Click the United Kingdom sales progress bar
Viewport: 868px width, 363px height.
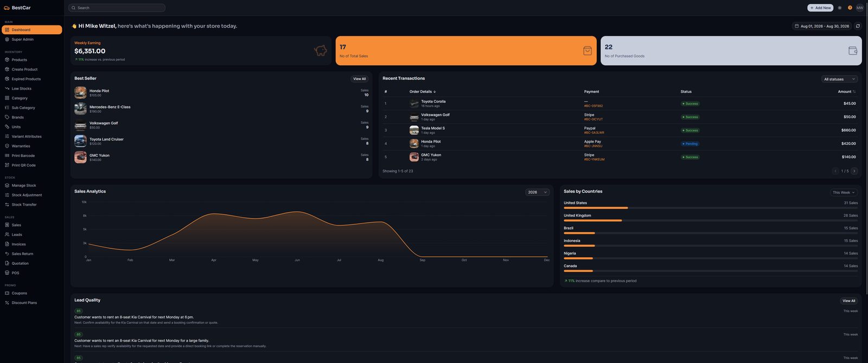(711, 220)
